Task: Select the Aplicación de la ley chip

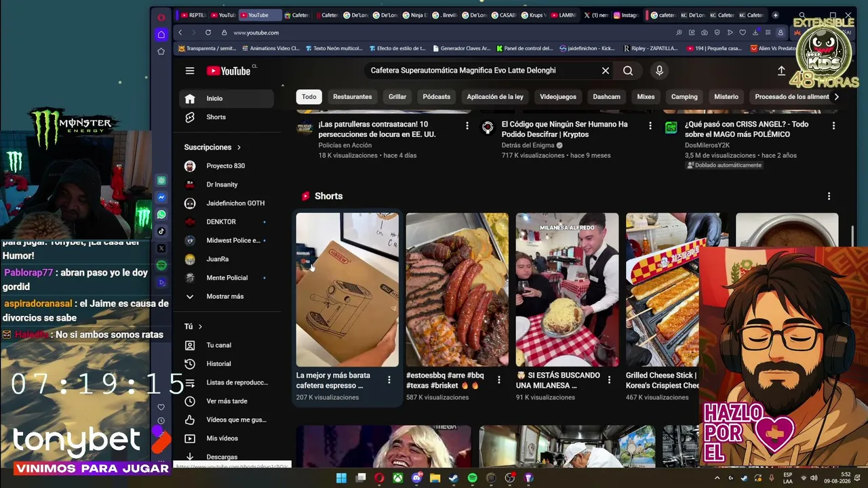Action: (x=495, y=97)
